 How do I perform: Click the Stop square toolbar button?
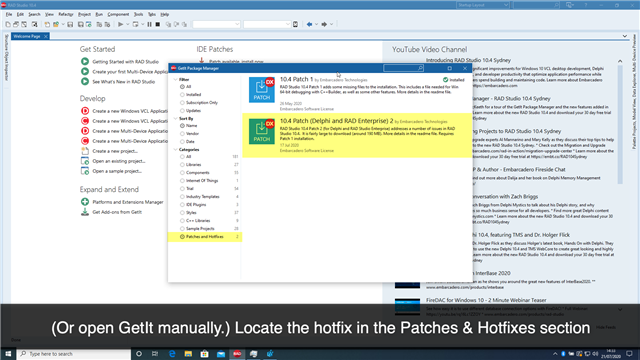(x=158, y=24)
